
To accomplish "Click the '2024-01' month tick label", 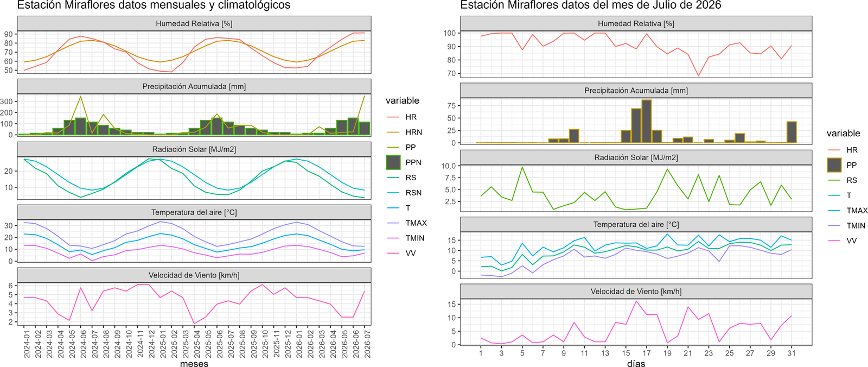I will tap(27, 344).
